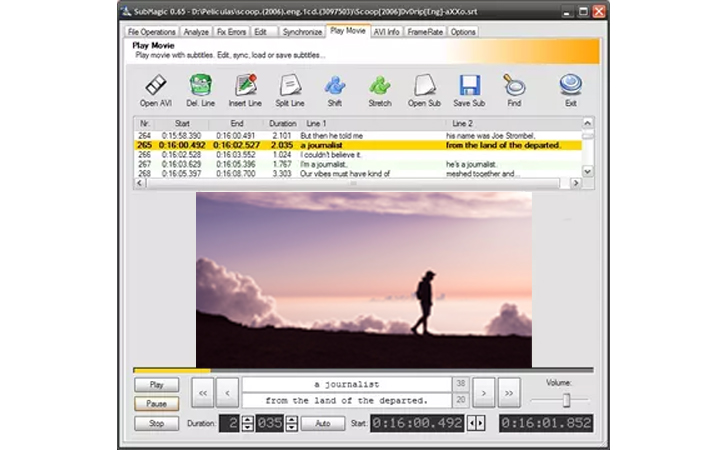Select row 268 'Our vibes must have kind of'
This screenshot has width=728, height=450.
(358, 174)
